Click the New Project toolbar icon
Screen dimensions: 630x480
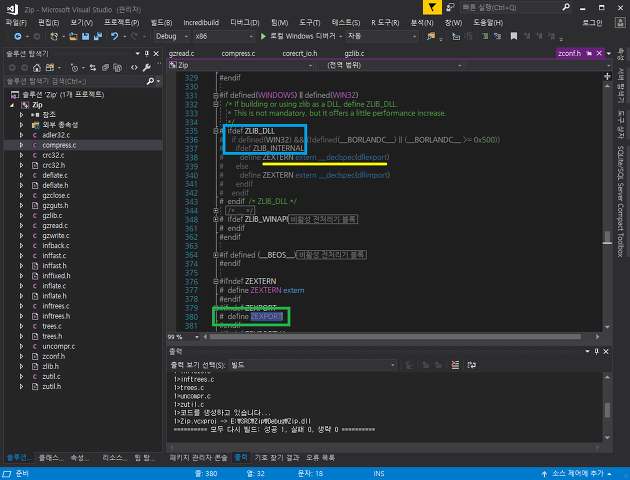[x=54, y=37]
